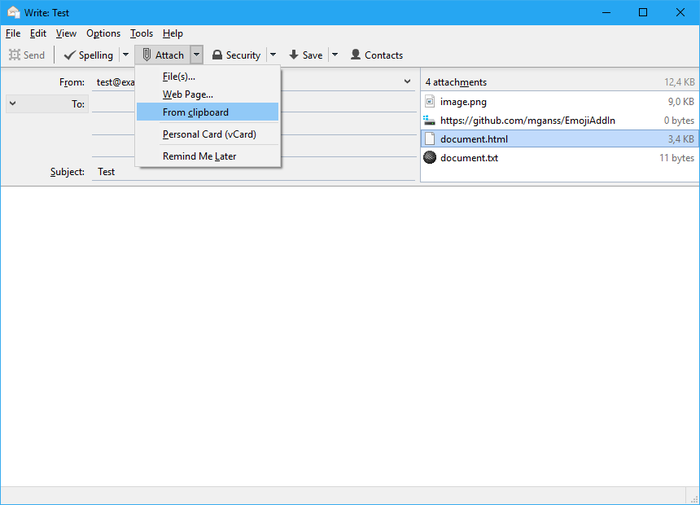Open the View menu
The image size is (700, 505).
tap(66, 33)
